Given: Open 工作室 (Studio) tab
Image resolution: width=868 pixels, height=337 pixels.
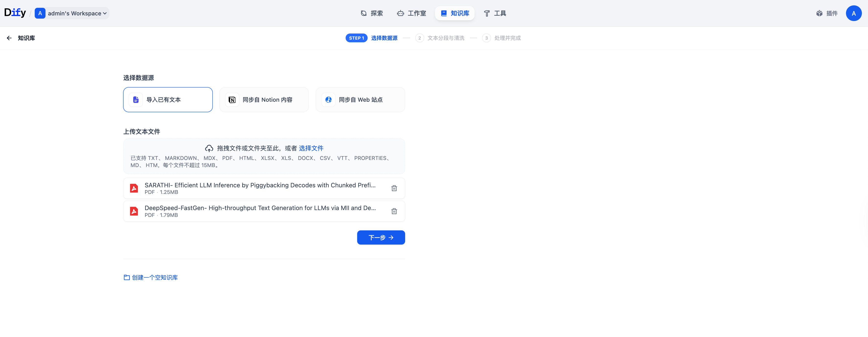Looking at the screenshot, I should 411,13.
